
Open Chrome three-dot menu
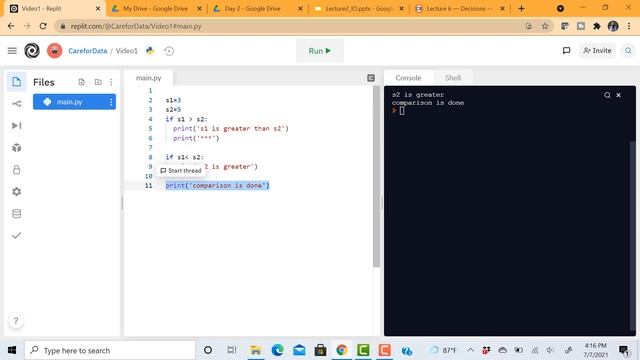tap(629, 26)
